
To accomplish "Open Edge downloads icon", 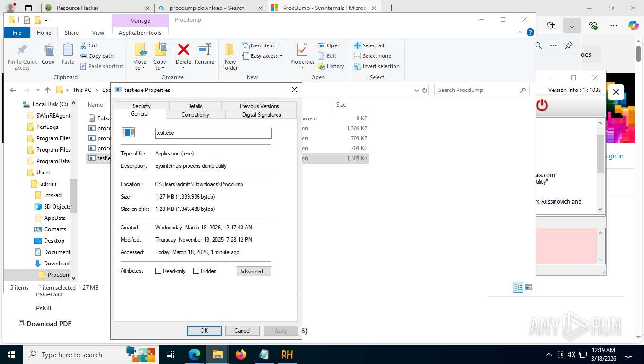I will click(x=572, y=26).
